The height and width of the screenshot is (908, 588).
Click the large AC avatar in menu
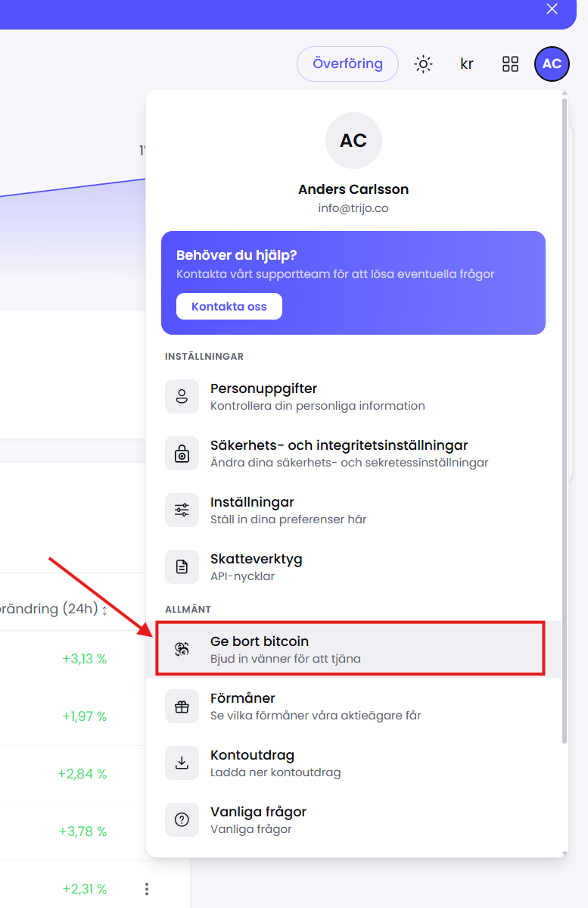coord(353,140)
